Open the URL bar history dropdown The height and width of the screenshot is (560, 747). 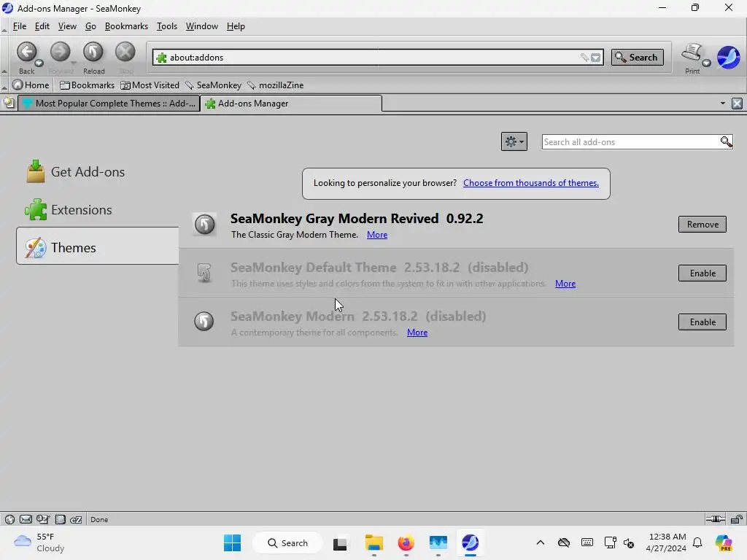point(595,58)
